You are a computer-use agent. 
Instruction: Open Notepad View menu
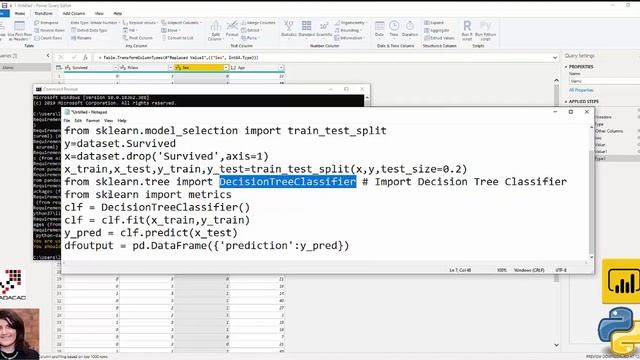click(x=108, y=121)
